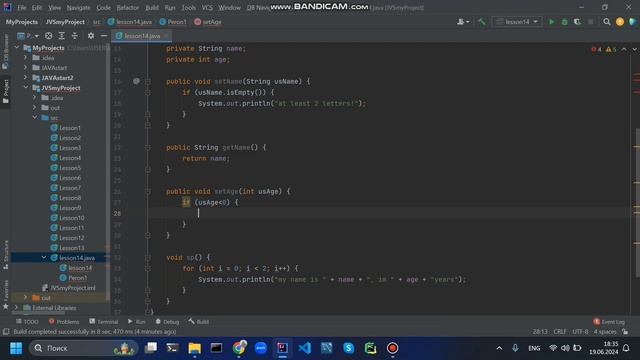Toggle read-only lock icon in status bar
The height and width of the screenshot is (360, 640).
625,332
